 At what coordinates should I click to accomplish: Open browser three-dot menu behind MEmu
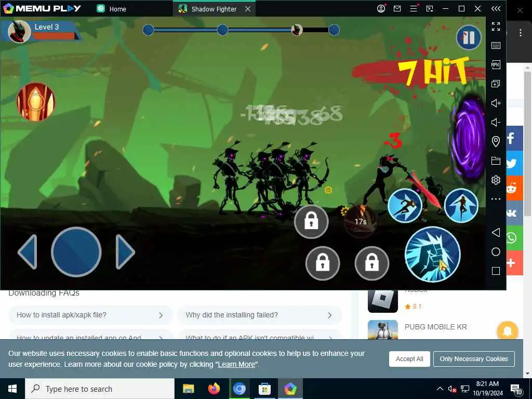pos(520,33)
